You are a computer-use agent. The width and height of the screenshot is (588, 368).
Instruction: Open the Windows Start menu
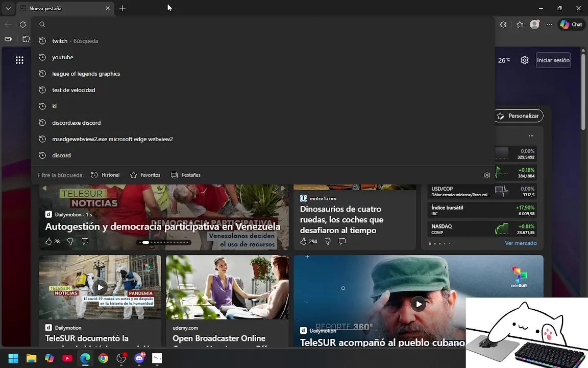pos(13,358)
